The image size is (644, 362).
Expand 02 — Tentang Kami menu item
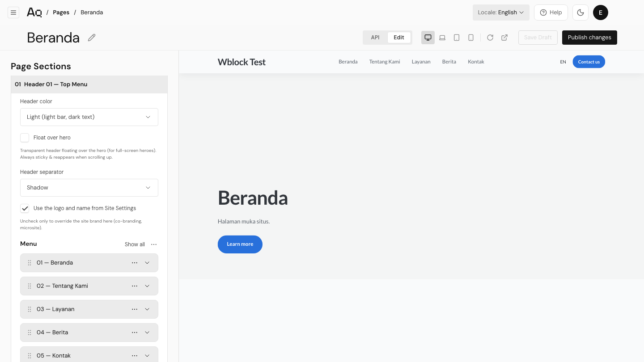click(x=147, y=286)
